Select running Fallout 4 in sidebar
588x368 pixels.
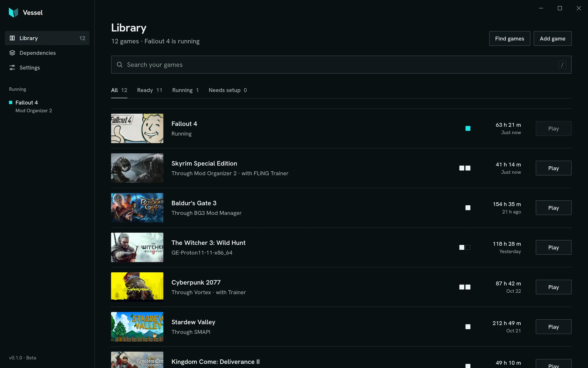click(47, 106)
